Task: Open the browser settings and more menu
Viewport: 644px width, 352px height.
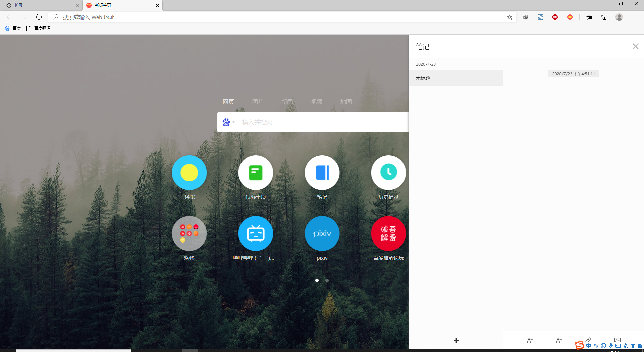Action: tap(634, 17)
